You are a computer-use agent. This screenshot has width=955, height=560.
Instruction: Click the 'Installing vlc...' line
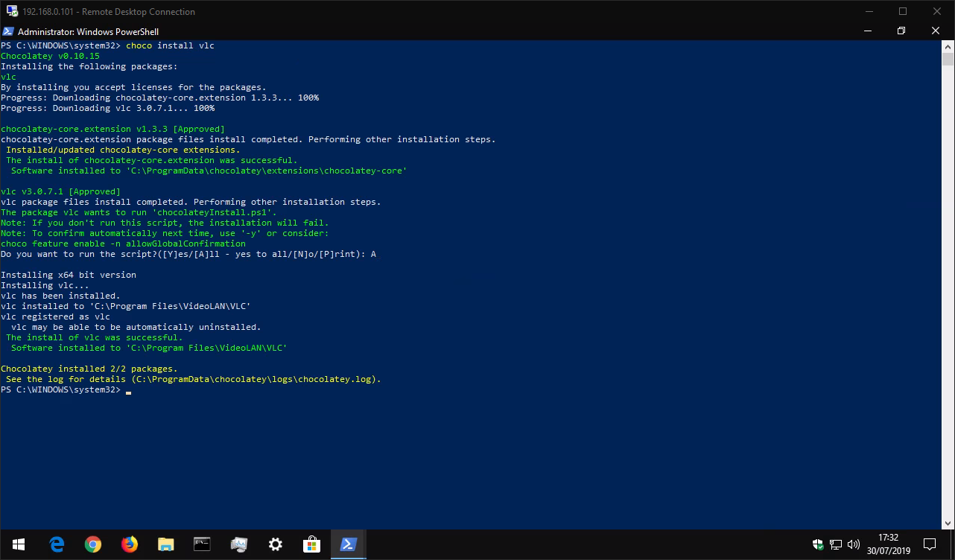(45, 285)
